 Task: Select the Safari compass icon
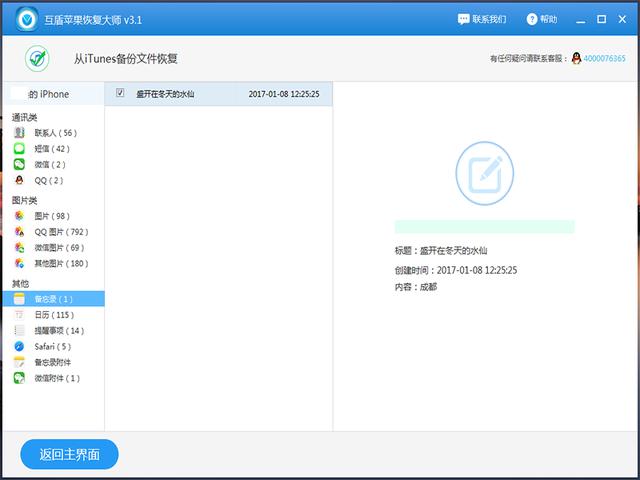[x=19, y=347]
